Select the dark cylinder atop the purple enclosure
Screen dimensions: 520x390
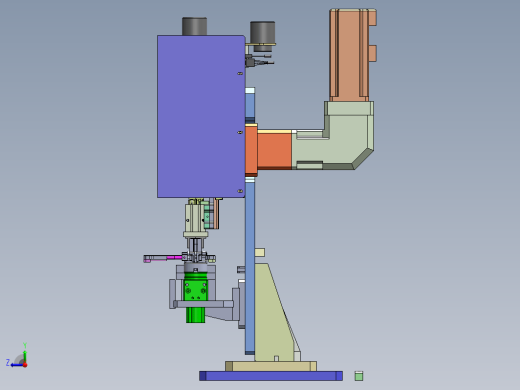pos(194,26)
